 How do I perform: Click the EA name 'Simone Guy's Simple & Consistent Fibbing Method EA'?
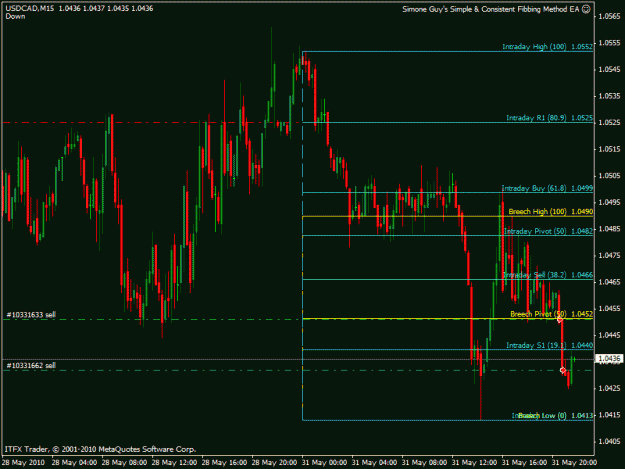(490, 9)
